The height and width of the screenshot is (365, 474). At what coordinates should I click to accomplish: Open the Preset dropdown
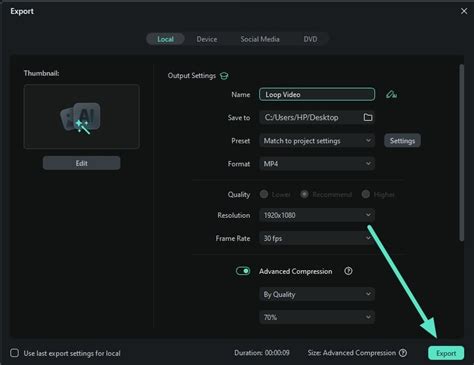click(x=317, y=141)
